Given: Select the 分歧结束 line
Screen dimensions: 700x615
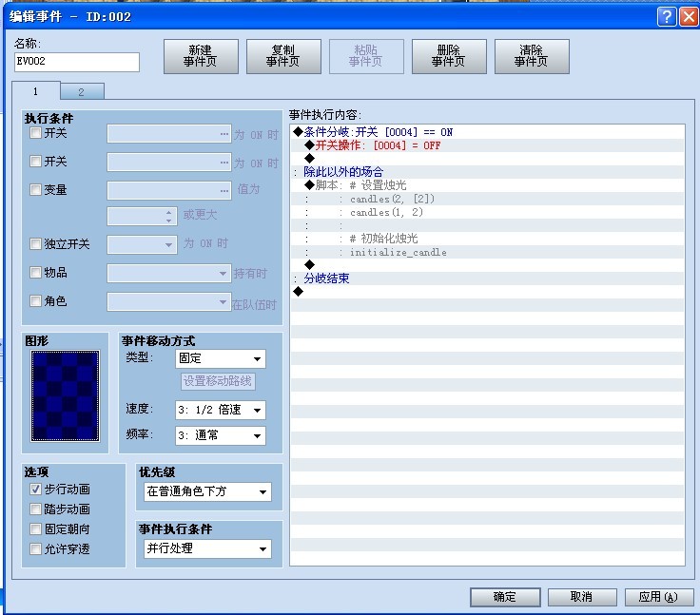Looking at the screenshot, I should pos(488,279).
